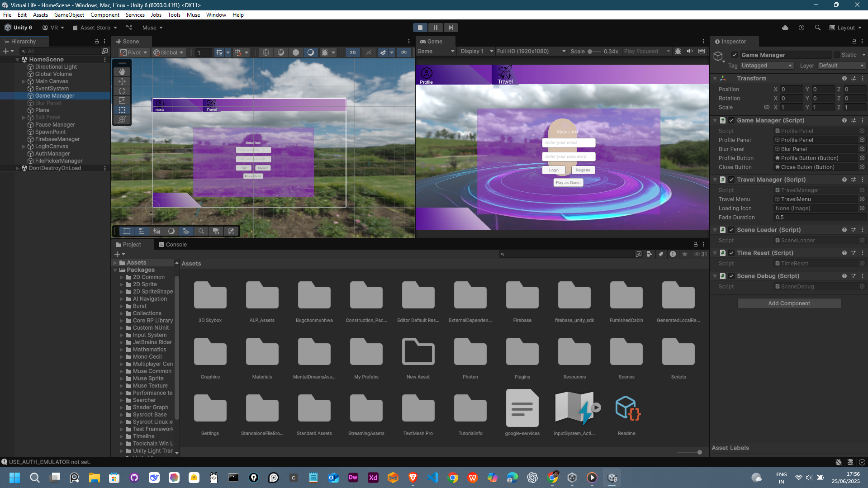Mute audio in the Game view
The width and height of the screenshot is (868, 488).
690,51
